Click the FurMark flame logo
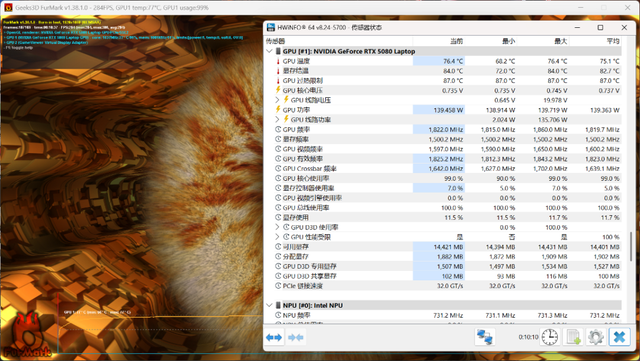Image resolution: width=640 pixels, height=361 pixels. (27, 336)
